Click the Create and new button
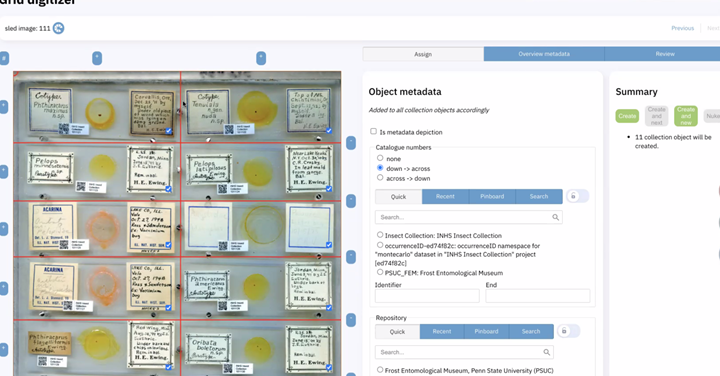Viewport: 720px width, 376px height. coord(686,116)
